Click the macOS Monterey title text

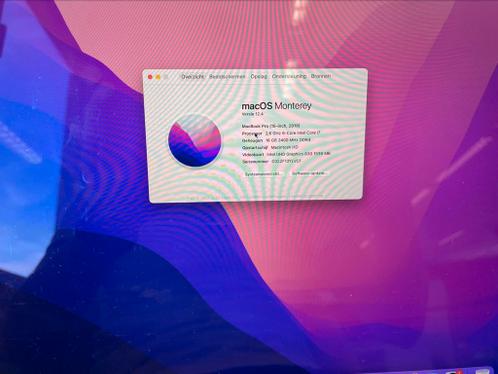[x=276, y=106]
